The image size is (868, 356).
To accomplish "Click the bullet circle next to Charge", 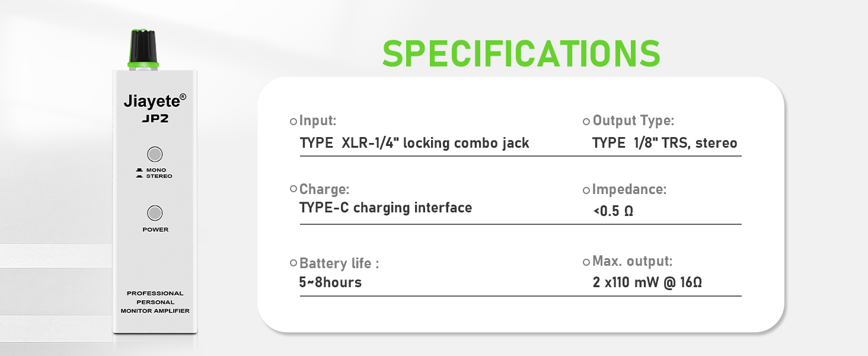I will click(x=293, y=189).
